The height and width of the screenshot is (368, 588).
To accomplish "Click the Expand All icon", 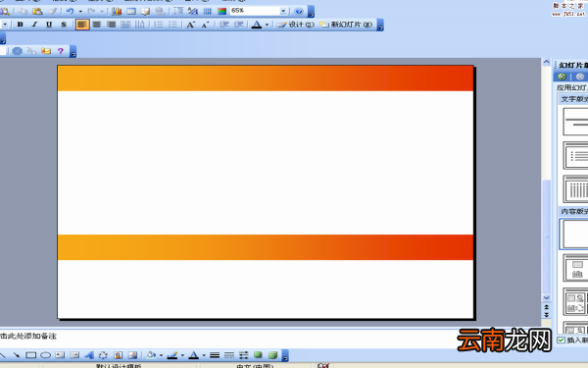I will click(178, 11).
